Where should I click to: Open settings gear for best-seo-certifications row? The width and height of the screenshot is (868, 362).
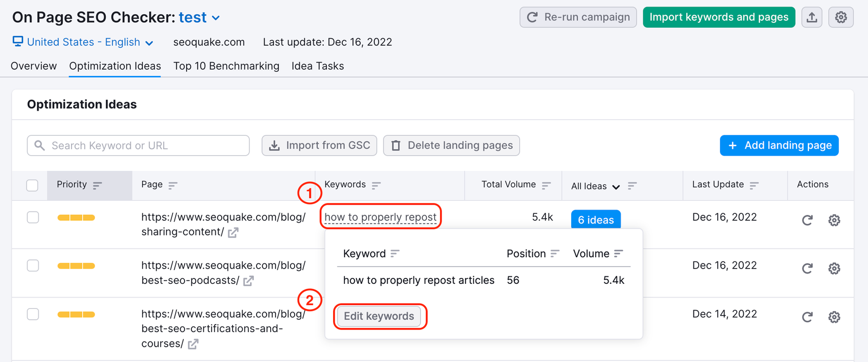click(x=834, y=316)
